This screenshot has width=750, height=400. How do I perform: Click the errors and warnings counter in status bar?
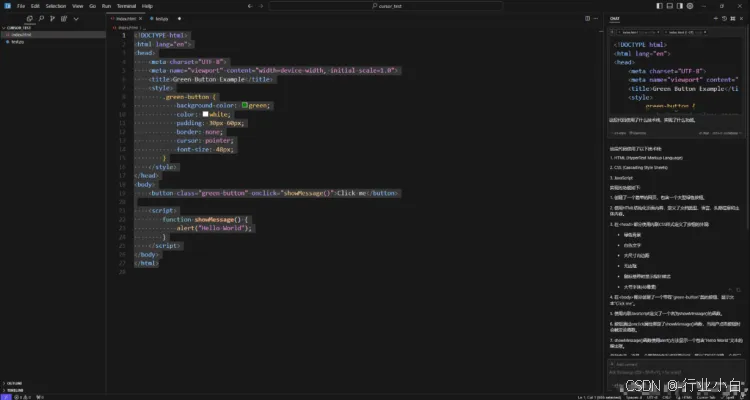click(23, 397)
